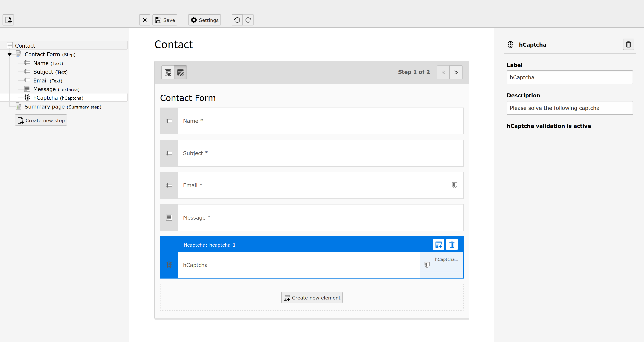The width and height of the screenshot is (644, 342).
Task: Click 'hCaptcha validation is active' text
Action: tap(549, 126)
